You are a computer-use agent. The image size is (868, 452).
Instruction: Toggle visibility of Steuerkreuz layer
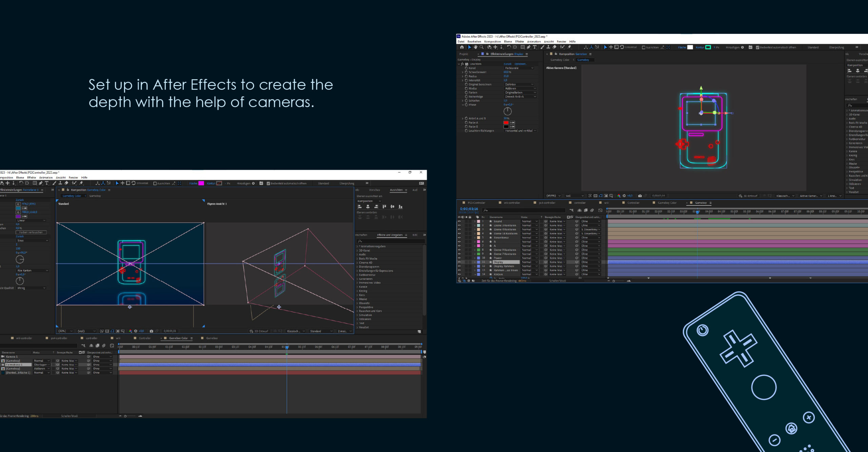click(459, 238)
